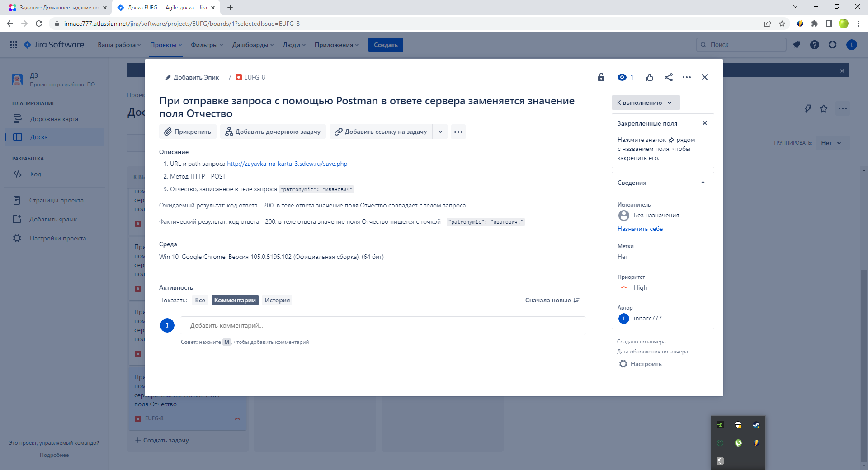This screenshot has height=470, width=868.
Task: Open the board more options ellipsis
Action: (843, 108)
